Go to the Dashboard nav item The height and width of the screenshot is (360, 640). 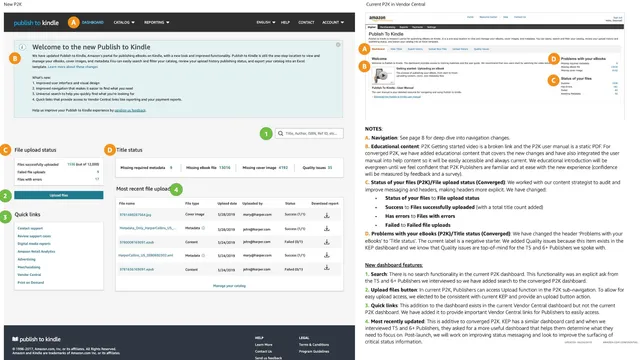coord(93,22)
